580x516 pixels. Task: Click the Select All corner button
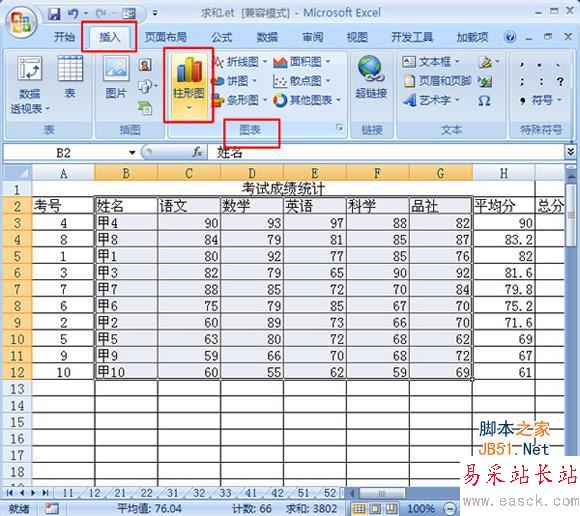point(17,172)
